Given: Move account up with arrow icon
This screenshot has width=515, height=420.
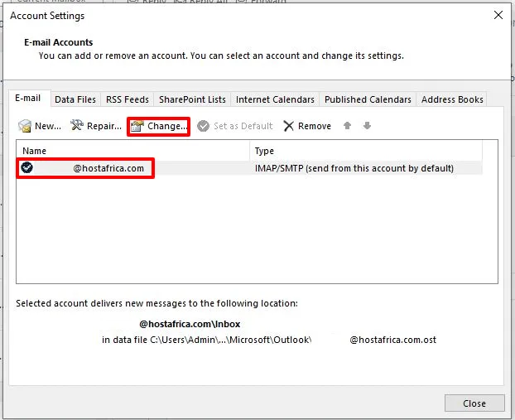Looking at the screenshot, I should click(x=347, y=125).
